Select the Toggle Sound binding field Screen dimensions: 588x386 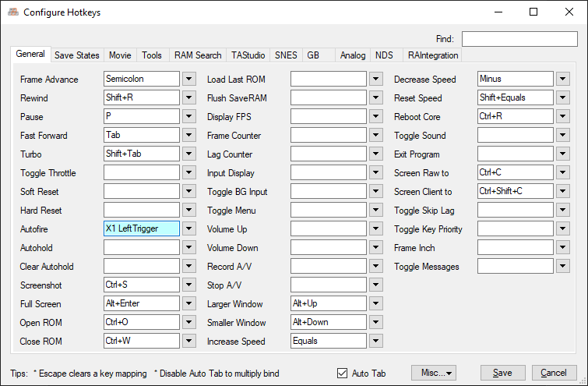[516, 135]
